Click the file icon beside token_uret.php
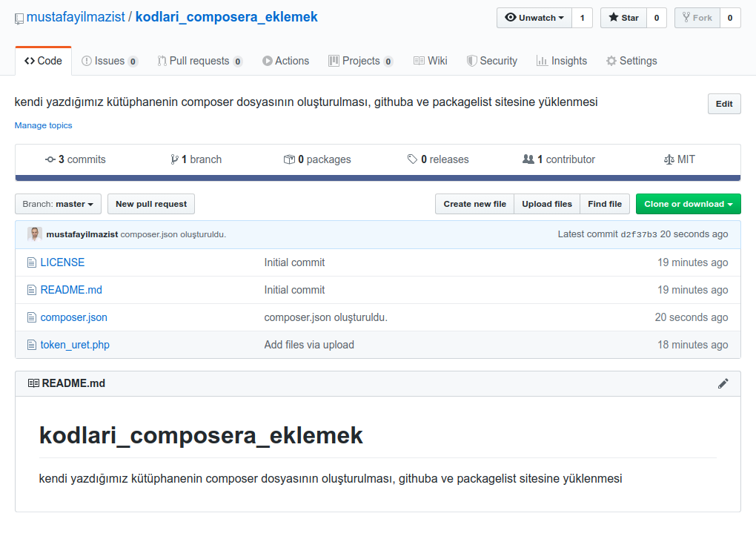The width and height of the screenshot is (756, 539). [x=32, y=345]
